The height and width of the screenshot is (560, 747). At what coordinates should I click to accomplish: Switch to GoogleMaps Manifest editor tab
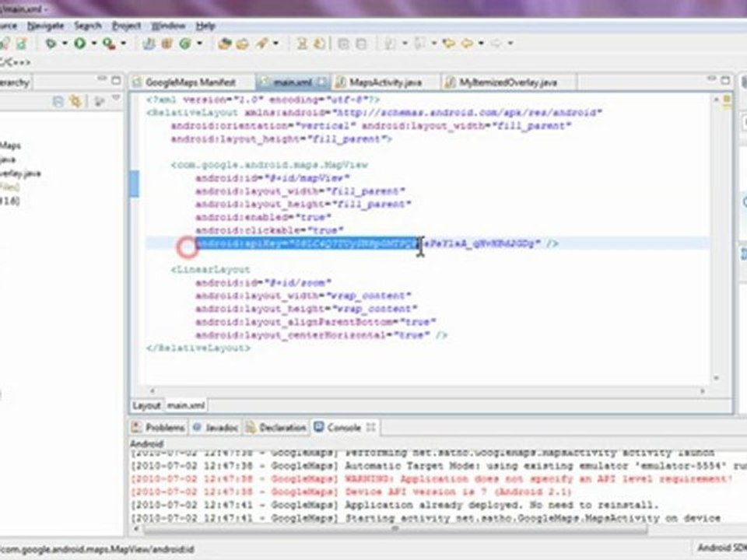pyautogui.click(x=191, y=82)
